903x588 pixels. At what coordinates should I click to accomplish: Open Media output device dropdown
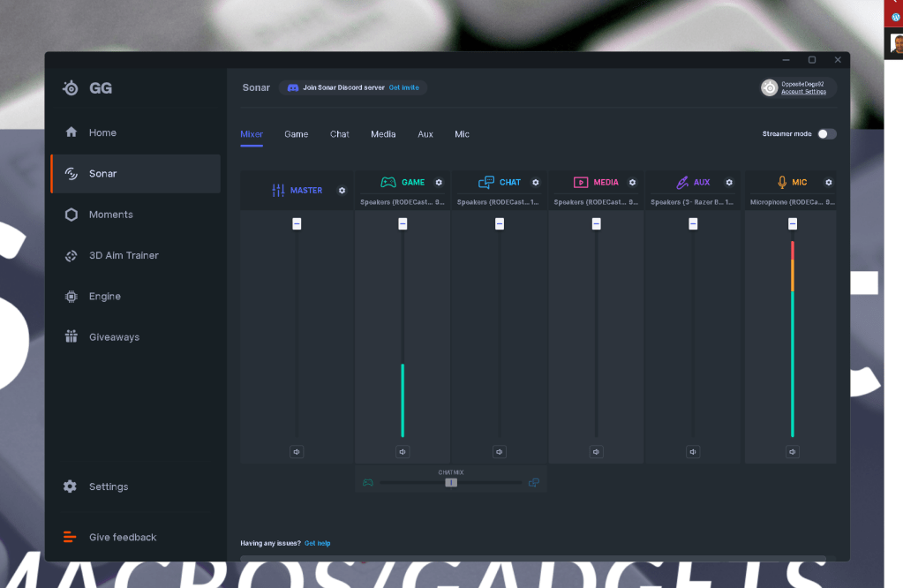click(x=596, y=202)
